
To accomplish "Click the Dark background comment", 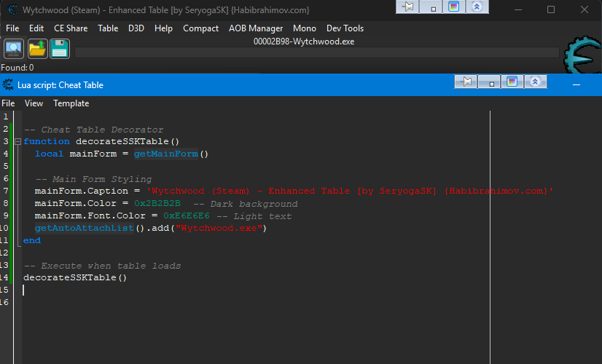I will [246, 204].
